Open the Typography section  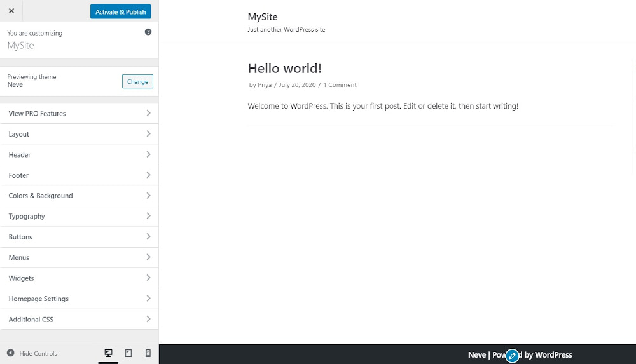79,217
